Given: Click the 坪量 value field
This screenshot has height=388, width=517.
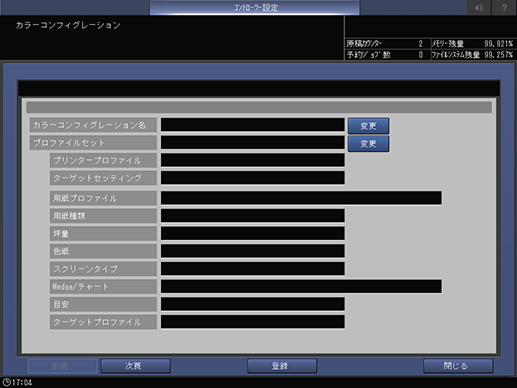Looking at the screenshot, I should (253, 233).
